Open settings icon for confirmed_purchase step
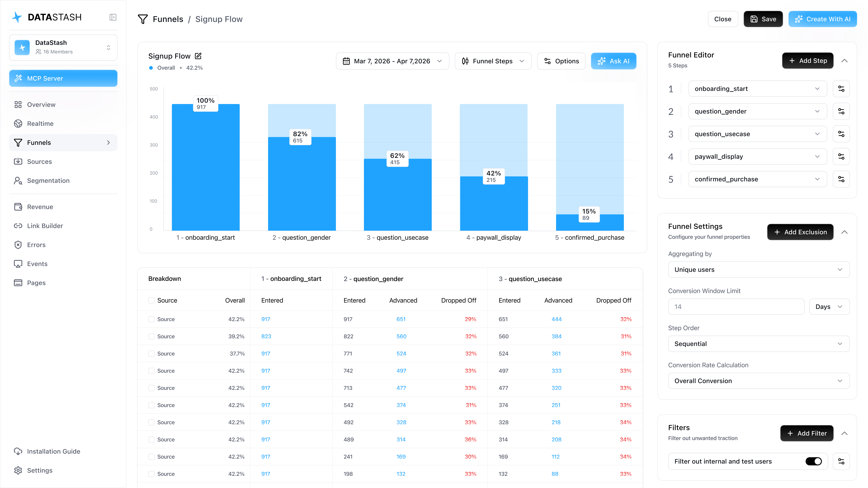The width and height of the screenshot is (868, 488). (841, 179)
